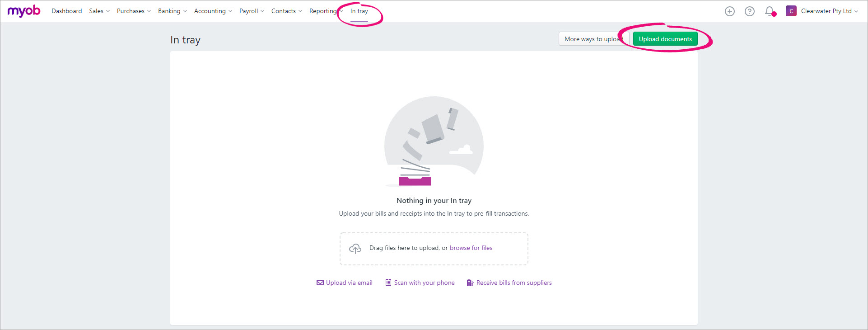
Task: Click the envelope icon for email upload
Action: 320,283
